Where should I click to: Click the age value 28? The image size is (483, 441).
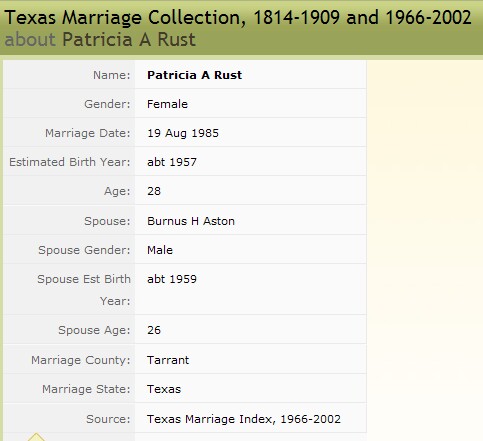(154, 191)
